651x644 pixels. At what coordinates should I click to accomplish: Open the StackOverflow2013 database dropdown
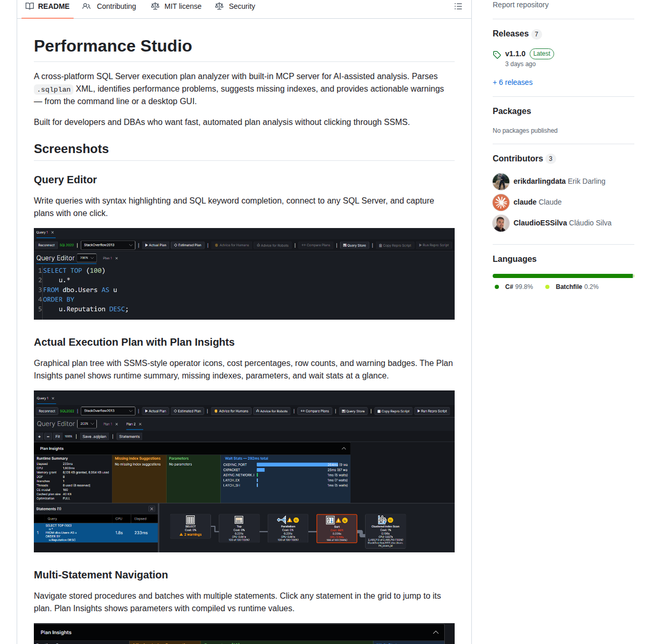coord(108,411)
